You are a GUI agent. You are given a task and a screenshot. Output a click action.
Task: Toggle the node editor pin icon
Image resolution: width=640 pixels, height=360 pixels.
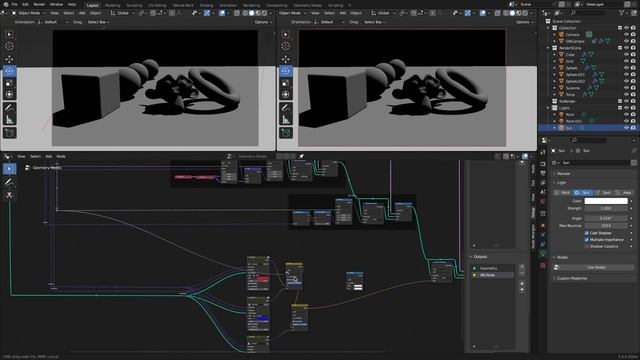(x=301, y=156)
